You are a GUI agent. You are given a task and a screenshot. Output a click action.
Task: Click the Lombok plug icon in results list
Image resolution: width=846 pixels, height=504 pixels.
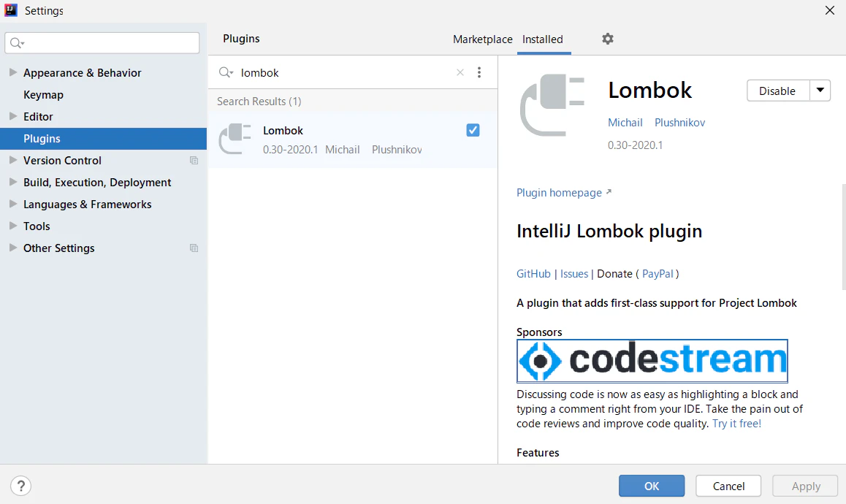235,140
